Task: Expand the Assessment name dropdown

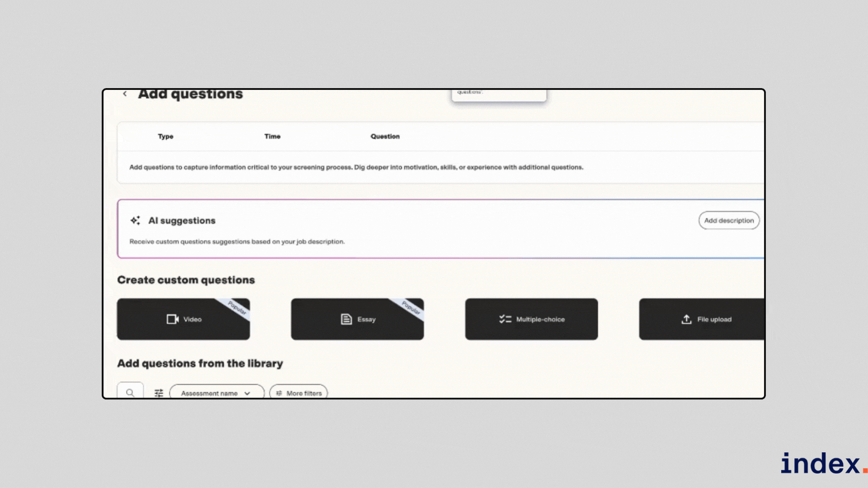Action: (209, 393)
